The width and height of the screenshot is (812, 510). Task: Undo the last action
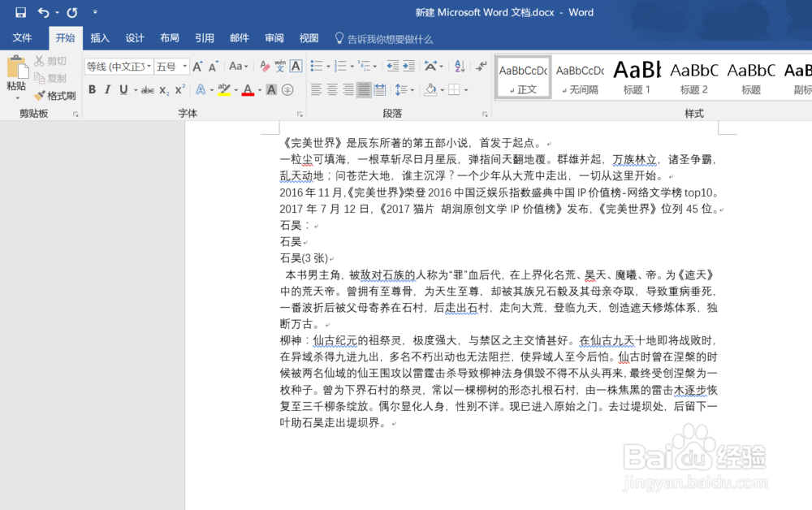(44, 12)
